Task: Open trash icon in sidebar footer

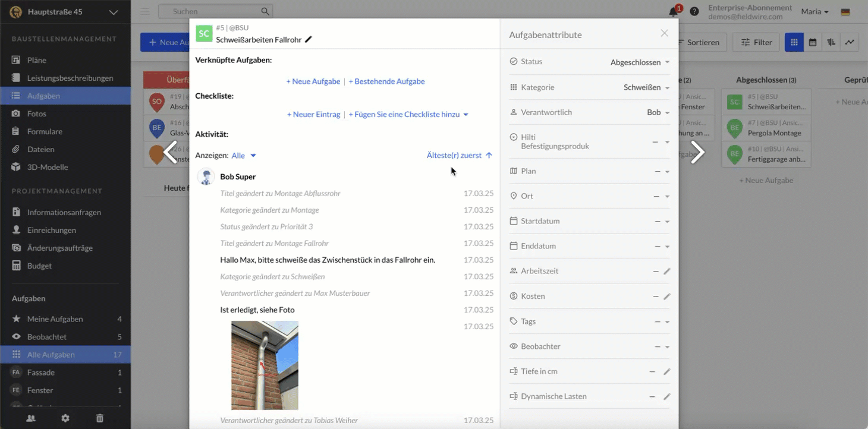Action: [100, 418]
